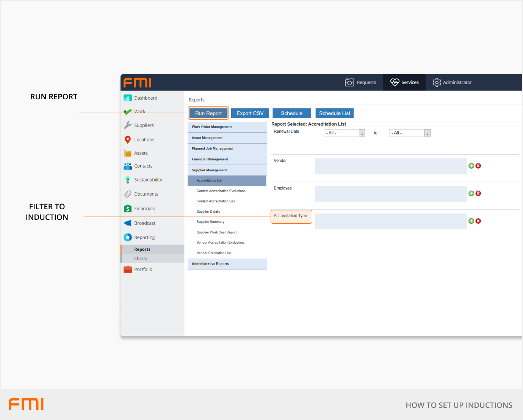523x420 pixels.
Task: Open the Renewal Date start dropdown
Action: pos(362,133)
